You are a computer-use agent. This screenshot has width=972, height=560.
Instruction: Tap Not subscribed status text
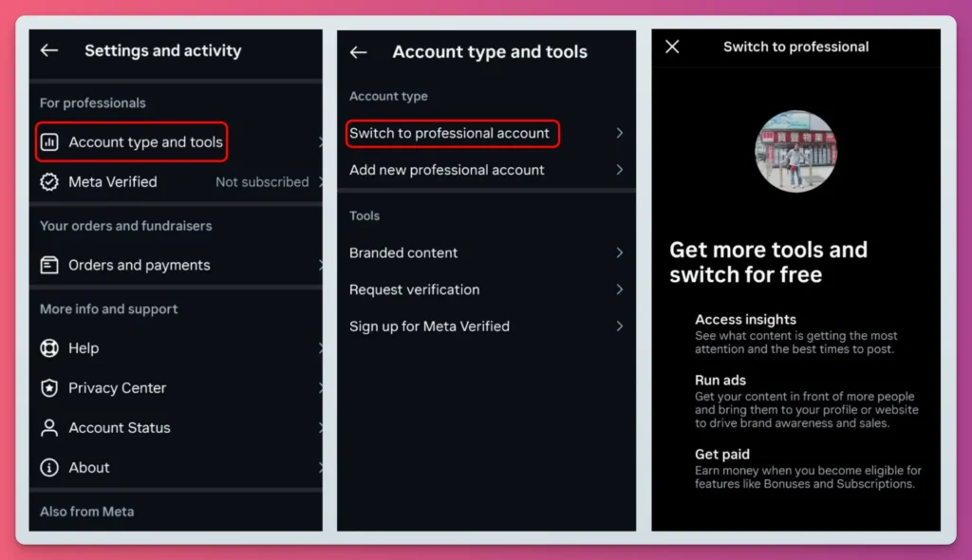[x=262, y=182]
